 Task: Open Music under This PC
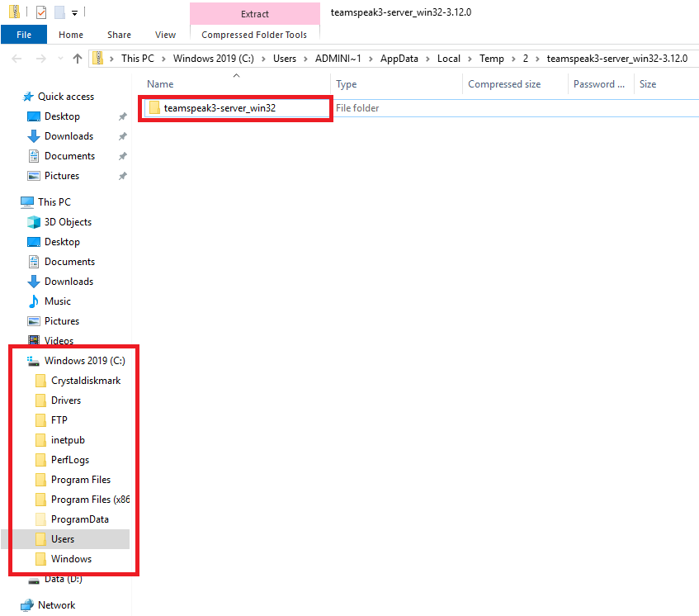click(58, 301)
